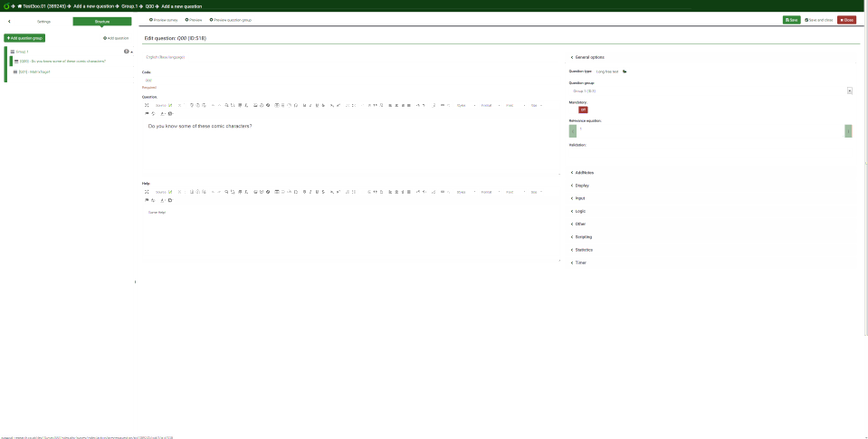Click the Save and close button
This screenshot has width=868, height=439.
tap(818, 19)
